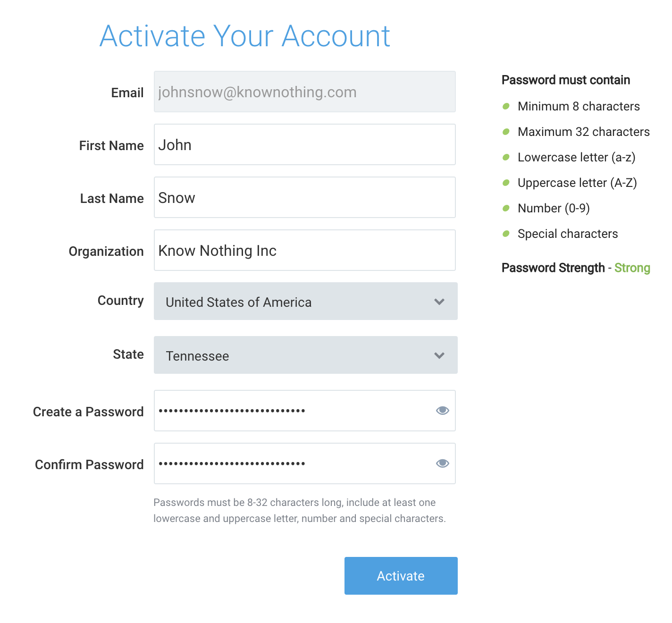Click the green bullet beside Maximum 32 characters

[x=506, y=132]
